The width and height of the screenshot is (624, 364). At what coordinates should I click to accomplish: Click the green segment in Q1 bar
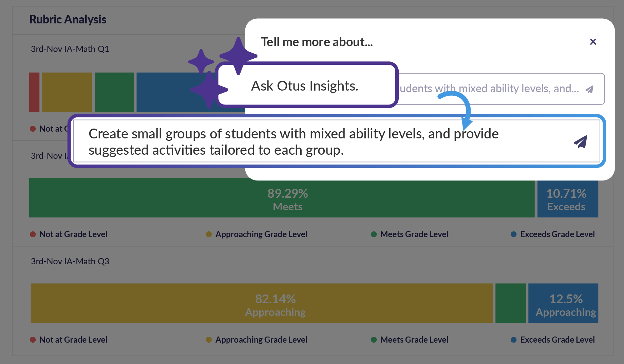(x=114, y=92)
